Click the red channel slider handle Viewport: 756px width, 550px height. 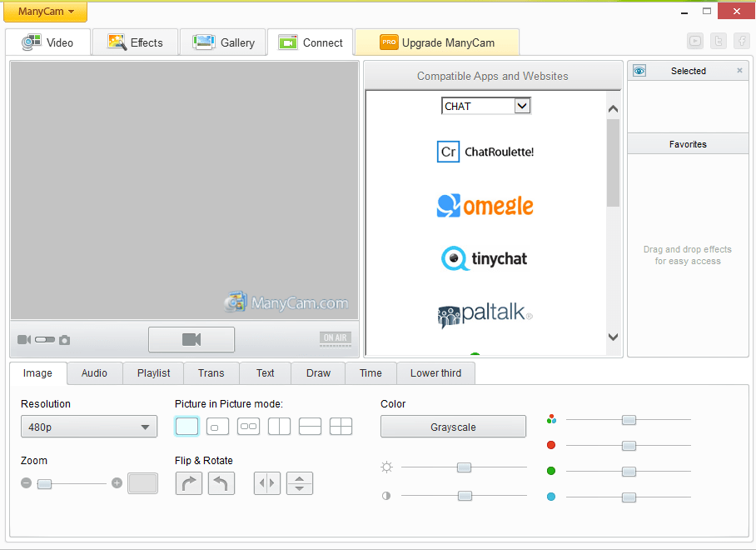pos(629,446)
